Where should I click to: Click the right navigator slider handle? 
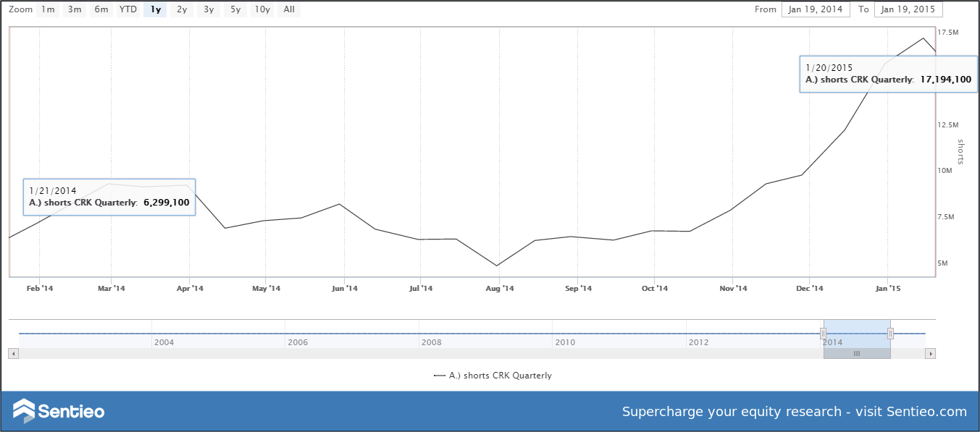point(890,334)
